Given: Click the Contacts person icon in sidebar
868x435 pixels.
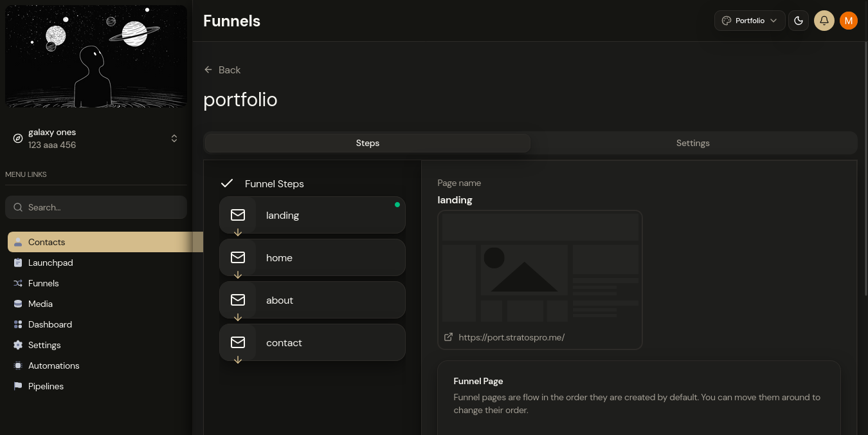Looking at the screenshot, I should click(18, 242).
